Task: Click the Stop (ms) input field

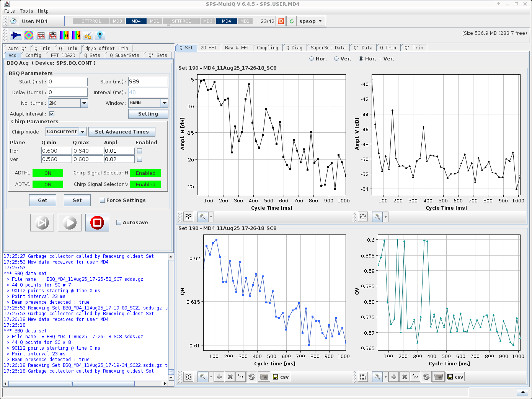Action: [148, 82]
